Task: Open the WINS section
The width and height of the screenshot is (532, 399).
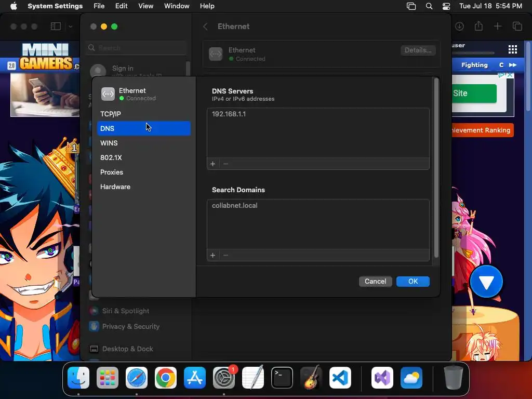Action: [144, 143]
